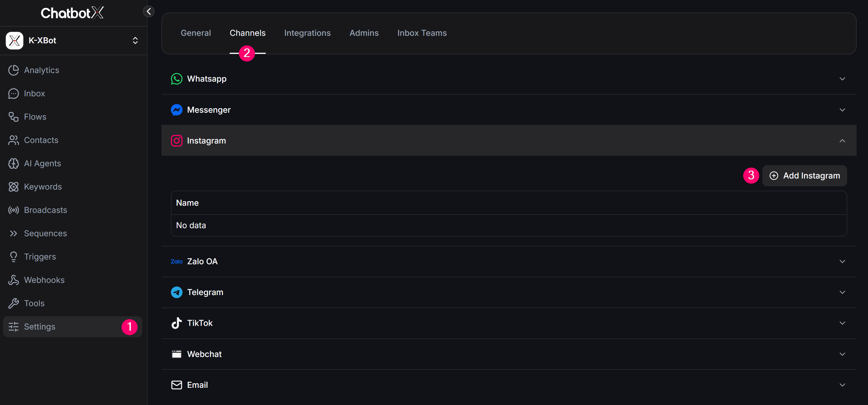Click the Instagram logo icon
This screenshot has width=868, height=405.
click(x=176, y=141)
